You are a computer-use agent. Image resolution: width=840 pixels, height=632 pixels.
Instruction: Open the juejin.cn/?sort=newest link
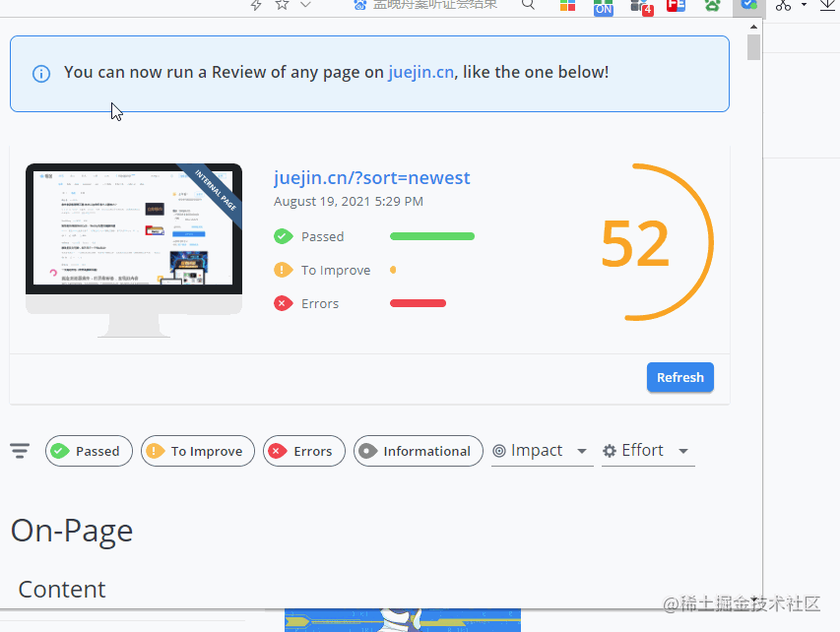pos(372,178)
